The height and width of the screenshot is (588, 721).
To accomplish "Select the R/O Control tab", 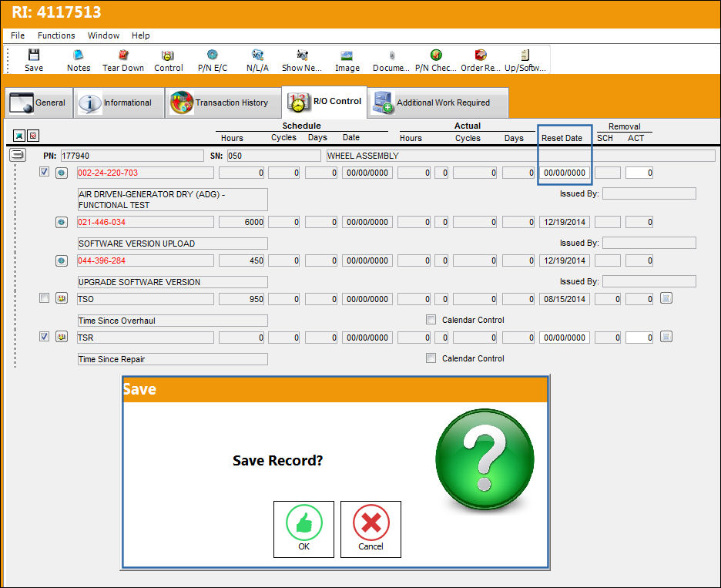I will click(x=324, y=102).
